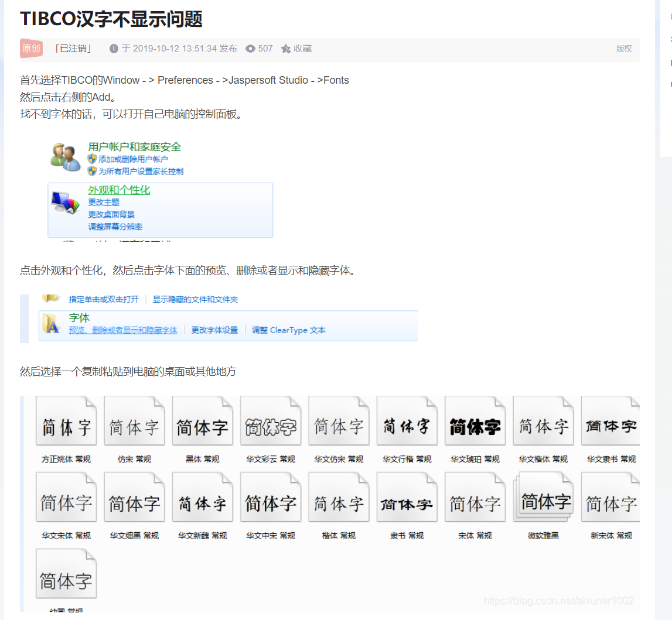The width and height of the screenshot is (672, 620).
Task: Click the monitor icon for 外观和个性化
Action: [65, 203]
